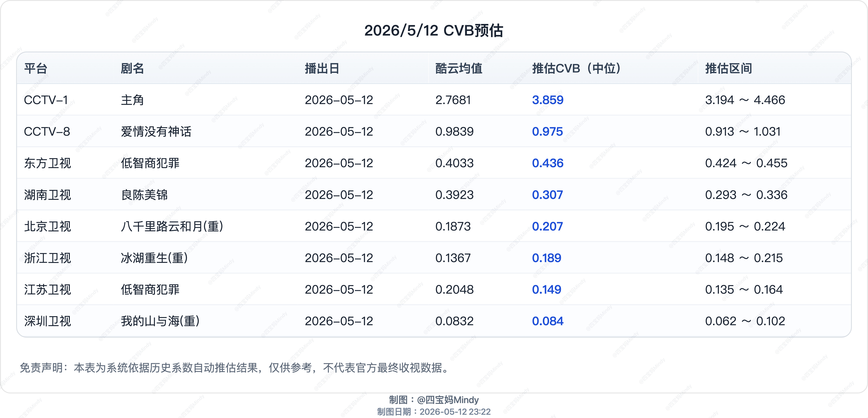Click the range '0.148 ~ 0.215'
Image resolution: width=868 pixels, height=418 pixels.
coord(744,258)
